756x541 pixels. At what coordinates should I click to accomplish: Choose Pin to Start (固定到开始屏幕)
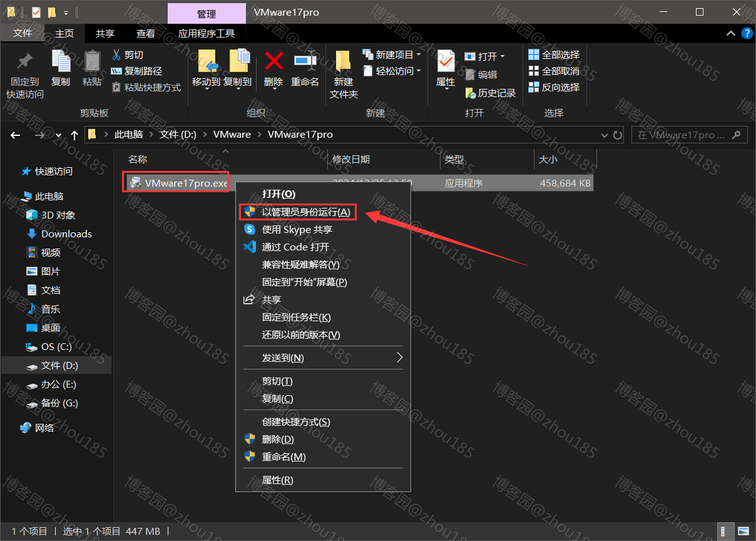point(323,282)
